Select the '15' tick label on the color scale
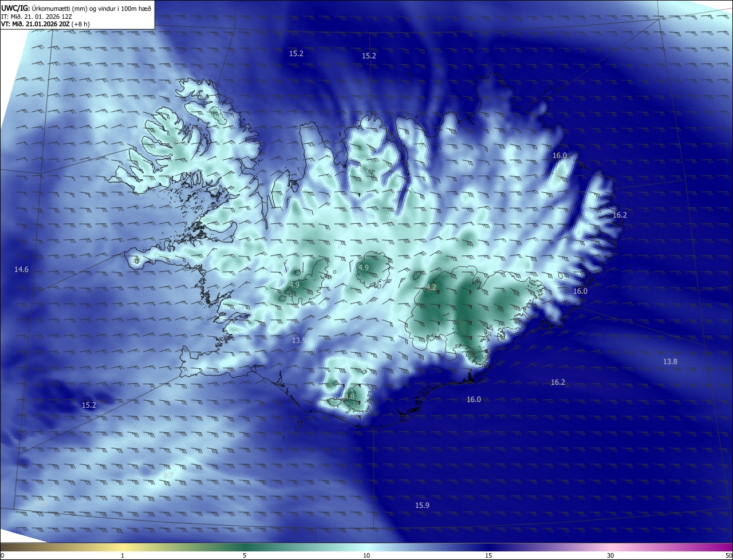The height and width of the screenshot is (560, 733). click(x=488, y=555)
